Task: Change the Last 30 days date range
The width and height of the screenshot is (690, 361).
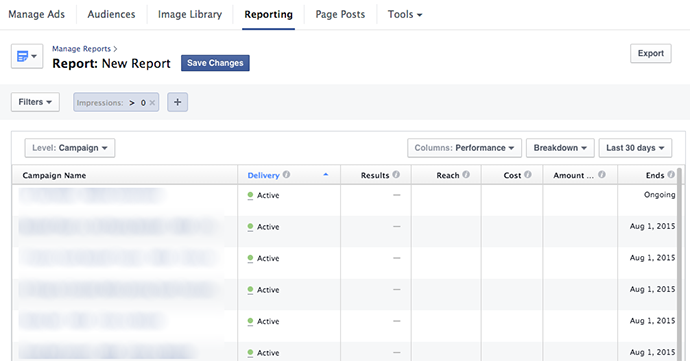Action: point(635,148)
